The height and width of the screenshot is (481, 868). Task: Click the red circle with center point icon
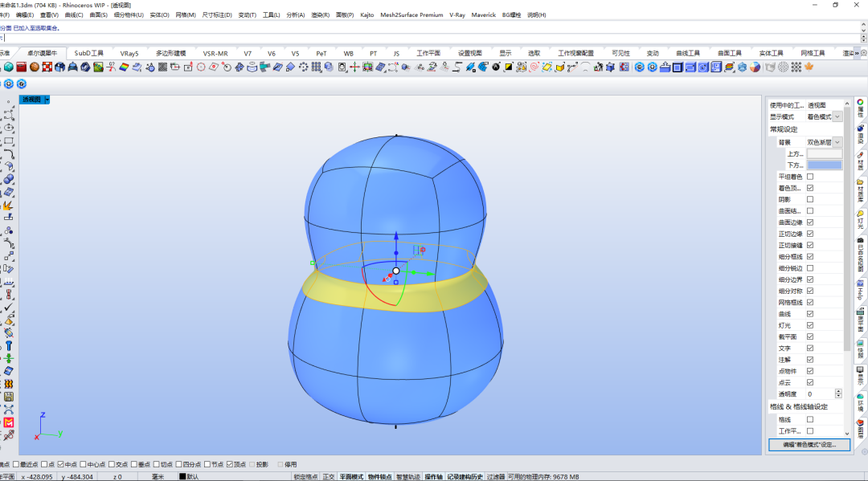coord(201,67)
